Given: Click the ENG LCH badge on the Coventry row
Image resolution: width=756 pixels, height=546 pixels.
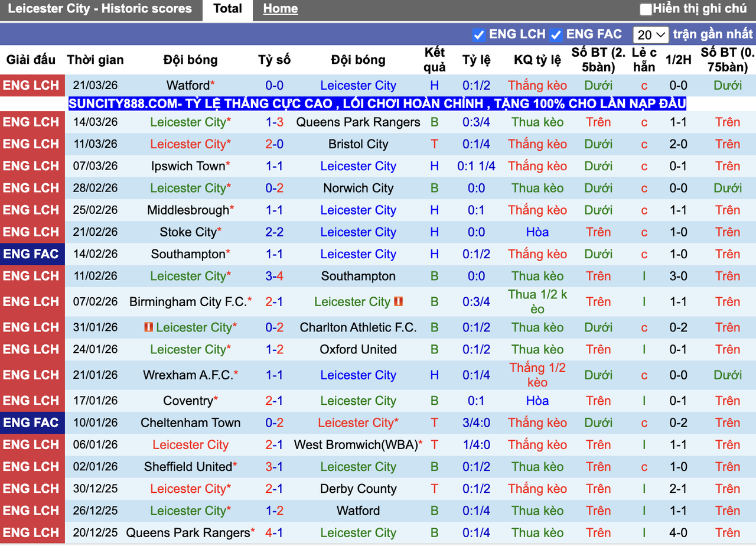Looking at the screenshot, I should coord(32,400).
